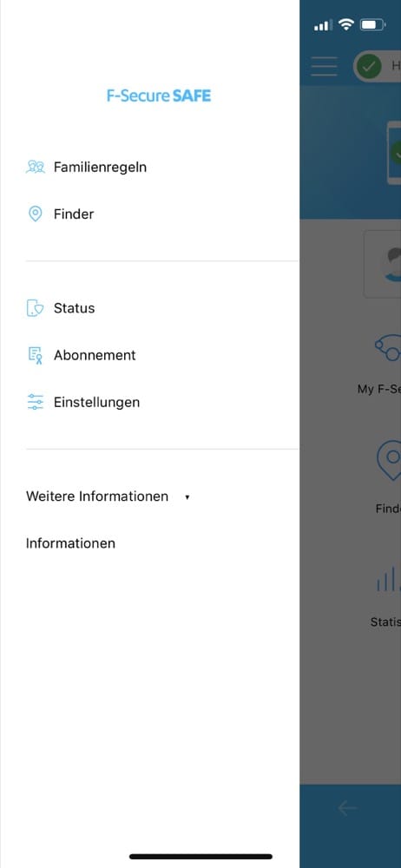The image size is (401, 868).
Task: Open the Familienregeln menu entry
Action: tap(101, 167)
